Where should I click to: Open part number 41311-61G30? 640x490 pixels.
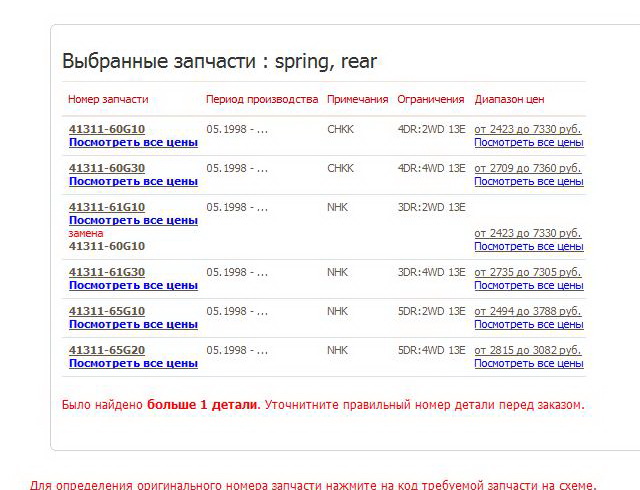(106, 272)
